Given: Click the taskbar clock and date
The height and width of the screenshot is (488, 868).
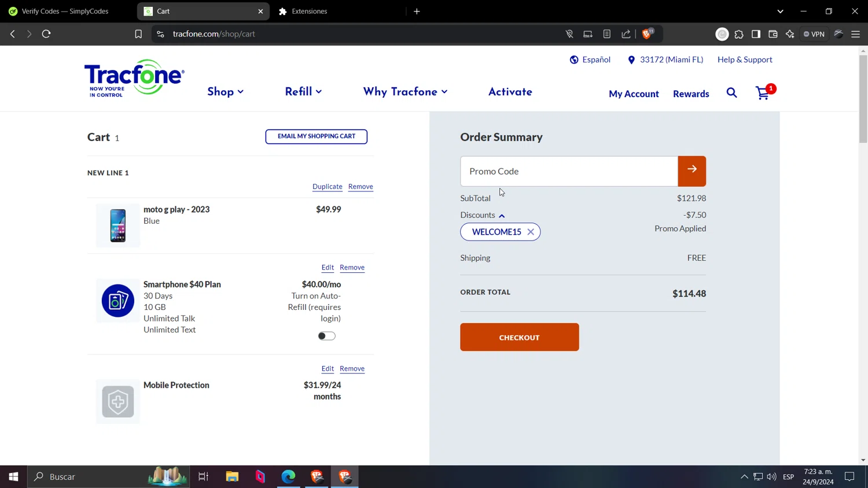Looking at the screenshot, I should (x=818, y=476).
